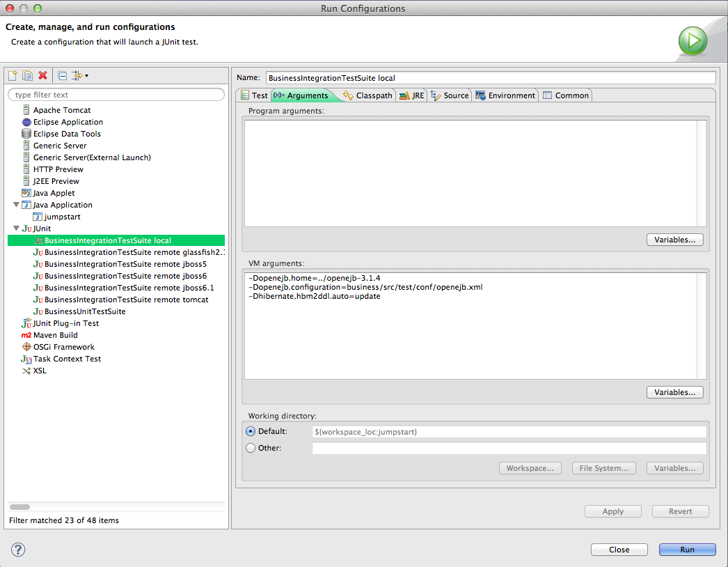Click Generic Server icon

pyautogui.click(x=26, y=146)
